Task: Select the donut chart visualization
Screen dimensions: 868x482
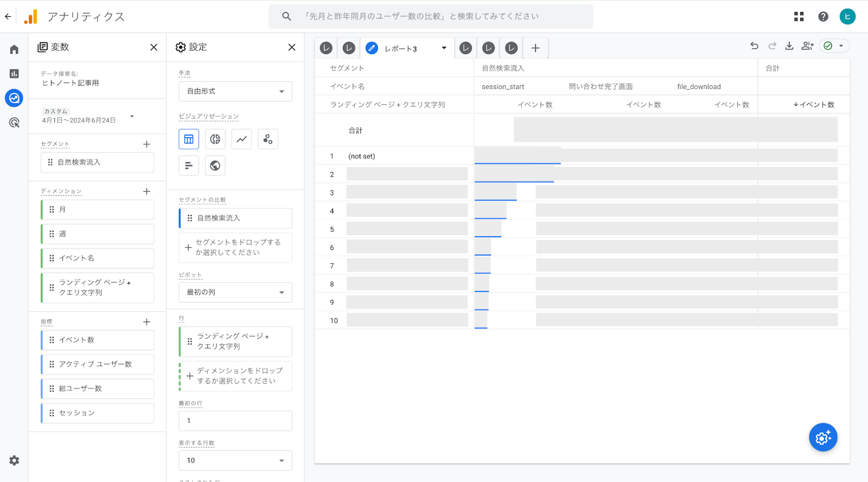Action: coord(215,139)
